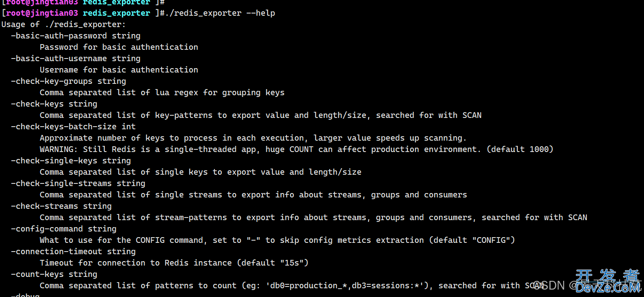Click the -check-keys string flag
The image size is (644, 297).
pyautogui.click(x=54, y=104)
